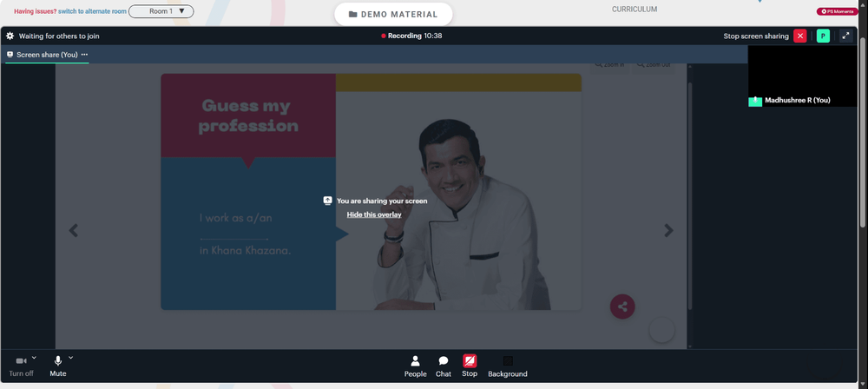Expand the call to fullscreen
Screen dimensions: 868x389
845,36
